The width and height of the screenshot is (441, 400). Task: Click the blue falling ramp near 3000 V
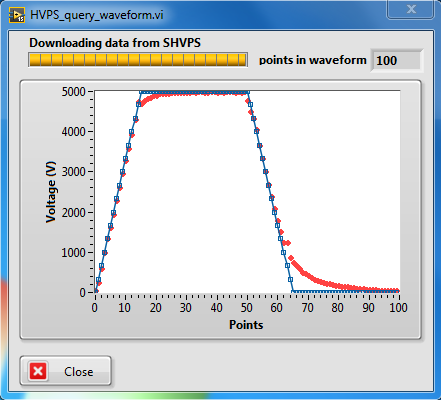[x=266, y=171]
